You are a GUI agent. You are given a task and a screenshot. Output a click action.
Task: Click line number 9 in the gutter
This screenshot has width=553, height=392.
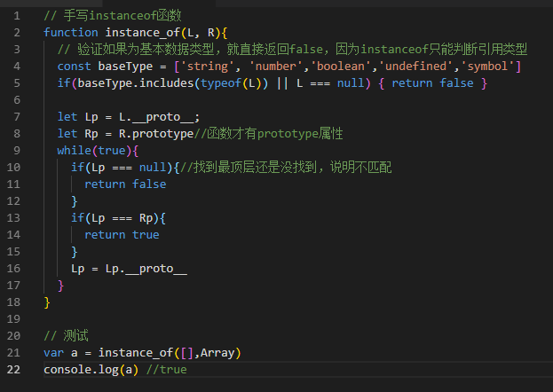point(17,151)
